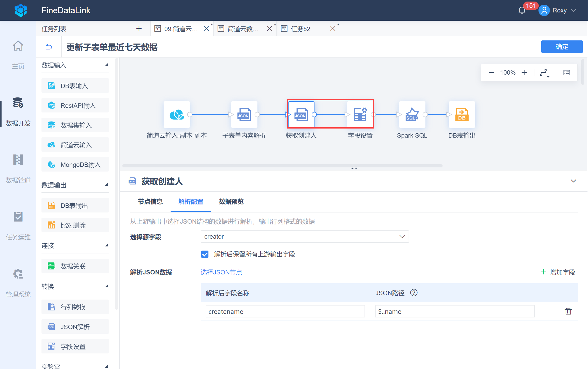Open the notification bell
This screenshot has width=588, height=369.
coord(522,10)
